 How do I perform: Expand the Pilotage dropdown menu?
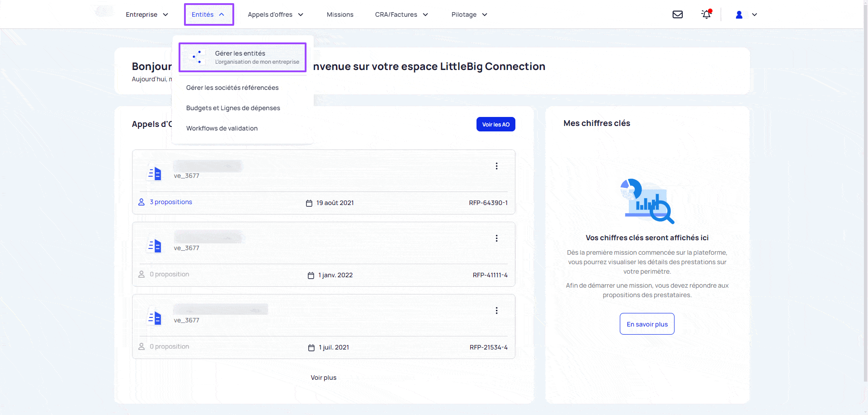click(x=469, y=14)
